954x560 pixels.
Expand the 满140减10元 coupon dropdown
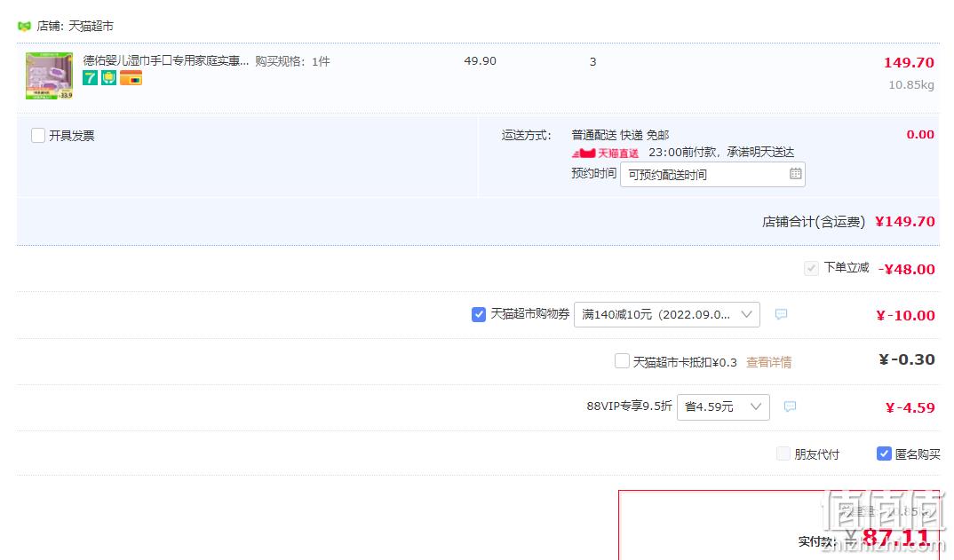coord(667,314)
